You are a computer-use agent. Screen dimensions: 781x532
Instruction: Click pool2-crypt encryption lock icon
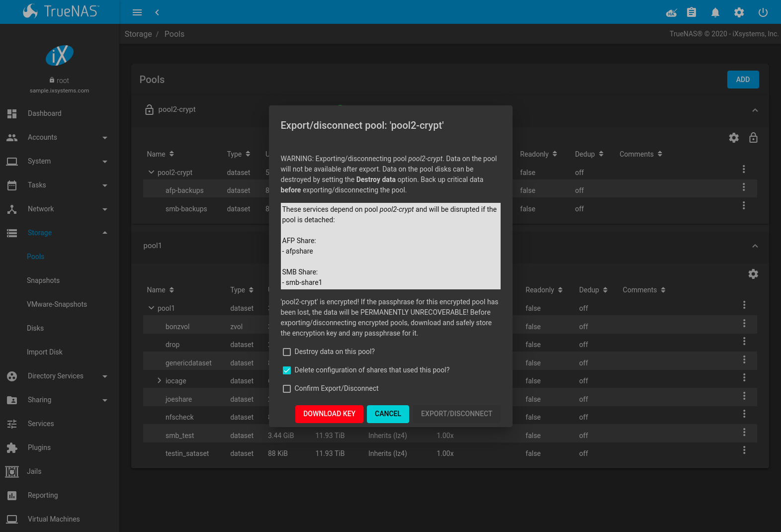point(753,138)
